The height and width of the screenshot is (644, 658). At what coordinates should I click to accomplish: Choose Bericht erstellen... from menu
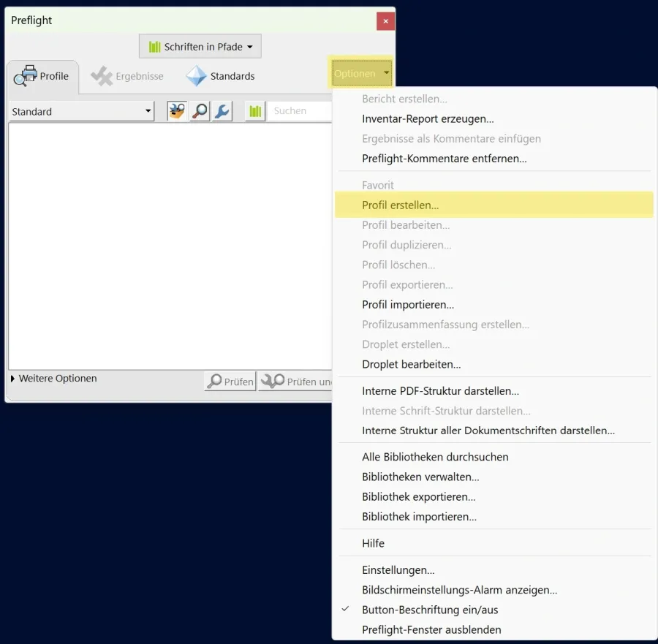pyautogui.click(x=494, y=99)
